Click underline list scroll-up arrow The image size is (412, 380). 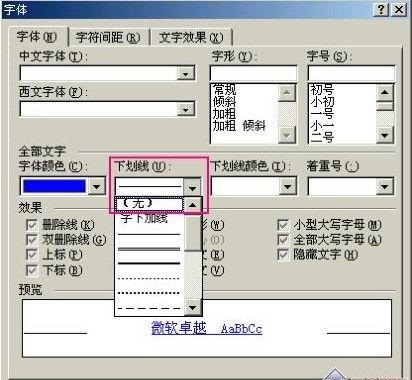click(x=192, y=204)
